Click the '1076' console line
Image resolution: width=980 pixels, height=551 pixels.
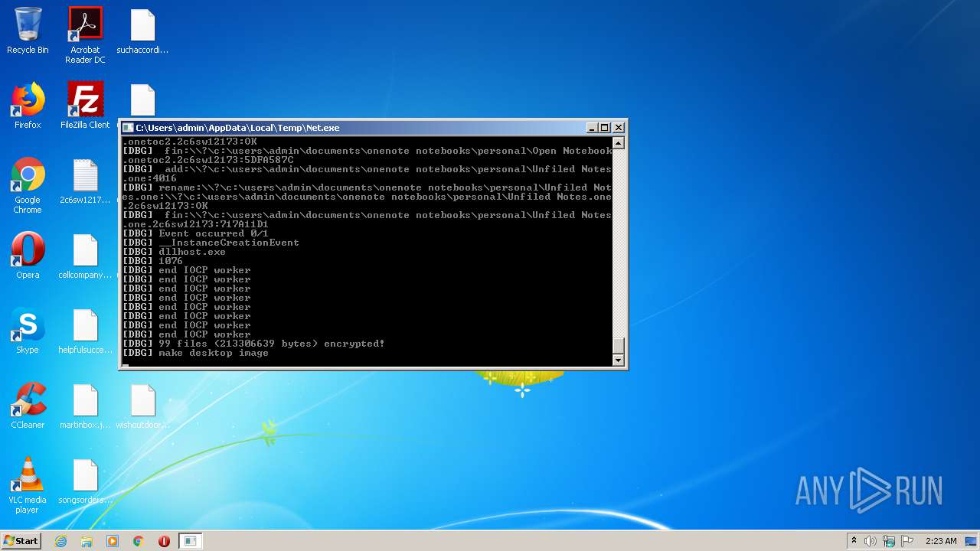point(152,261)
